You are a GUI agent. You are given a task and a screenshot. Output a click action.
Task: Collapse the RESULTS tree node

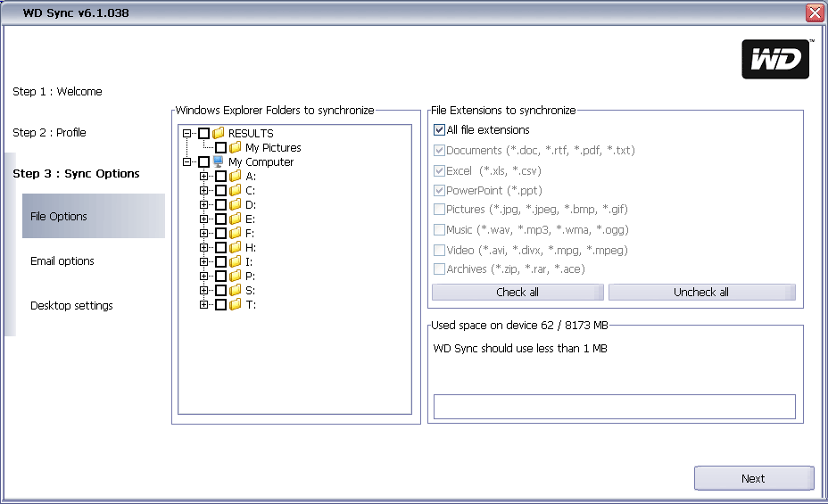(x=186, y=133)
